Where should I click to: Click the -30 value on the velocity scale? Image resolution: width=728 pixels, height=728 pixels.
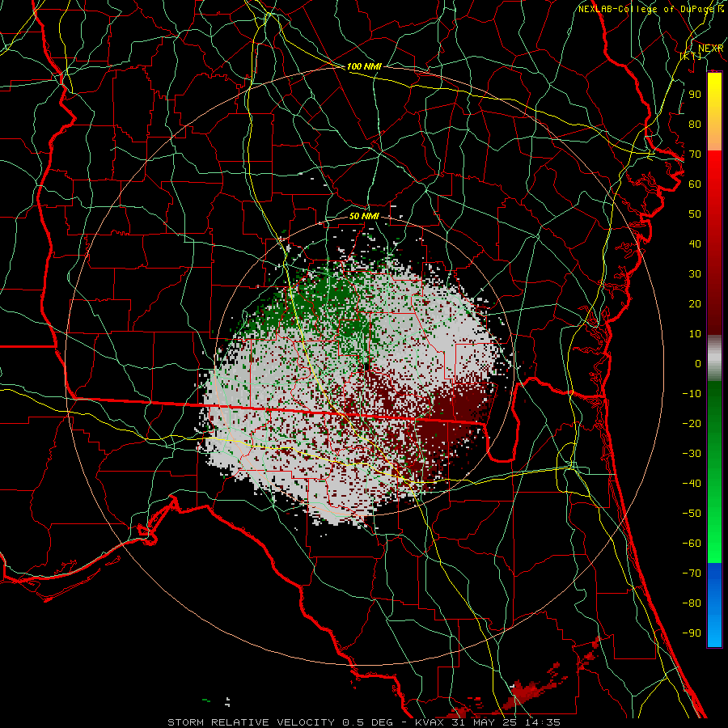[x=692, y=454]
